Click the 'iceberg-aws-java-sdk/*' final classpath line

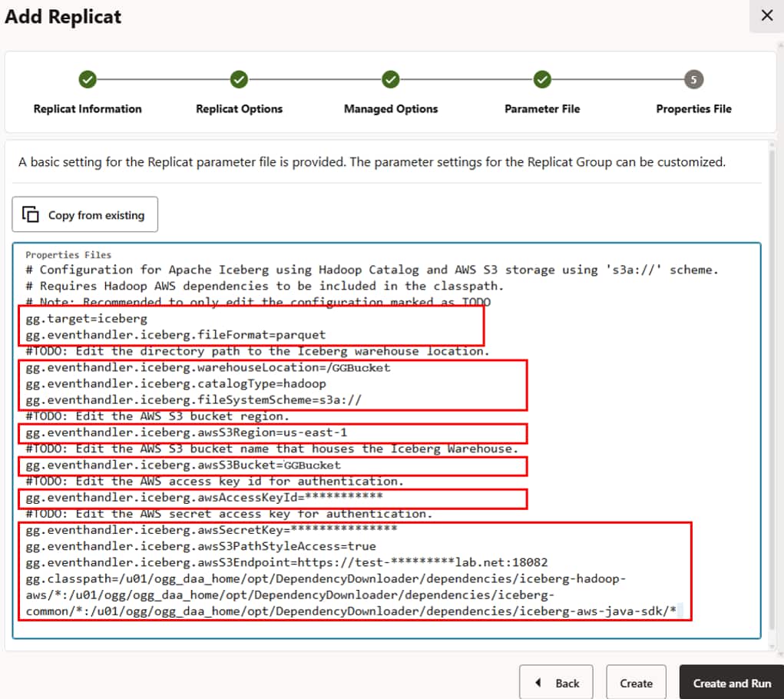351,611
